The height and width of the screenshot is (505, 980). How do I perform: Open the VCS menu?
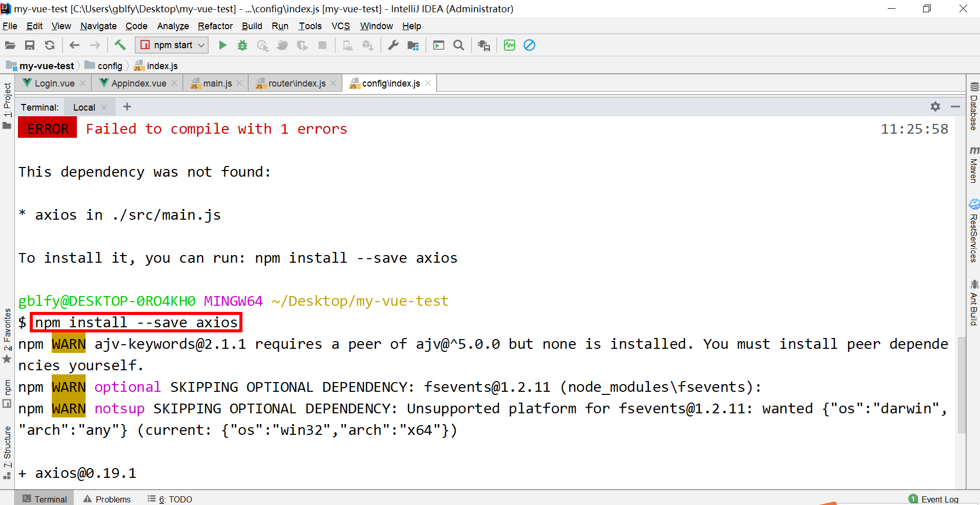click(340, 26)
